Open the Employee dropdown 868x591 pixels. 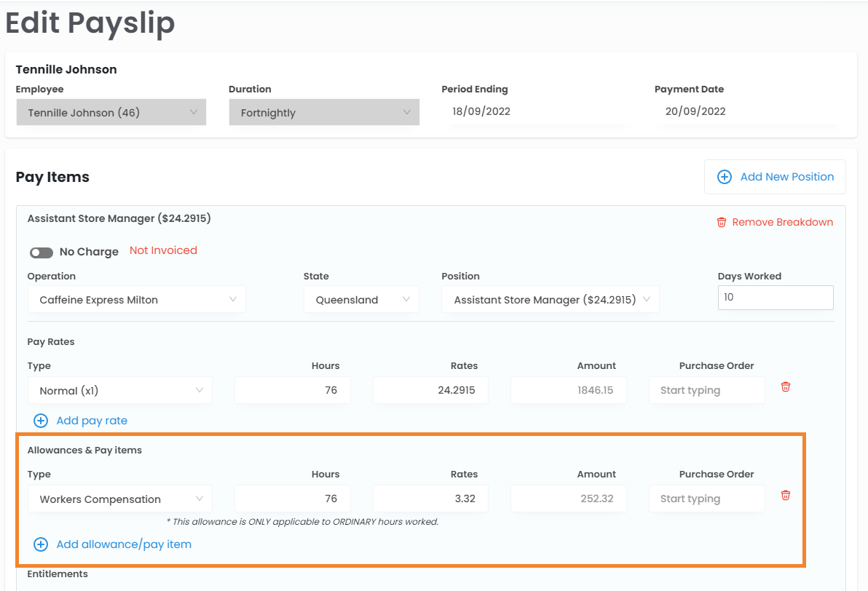click(111, 113)
